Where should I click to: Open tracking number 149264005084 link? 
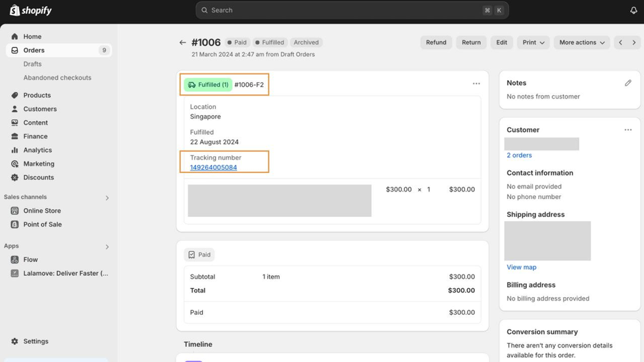click(213, 168)
